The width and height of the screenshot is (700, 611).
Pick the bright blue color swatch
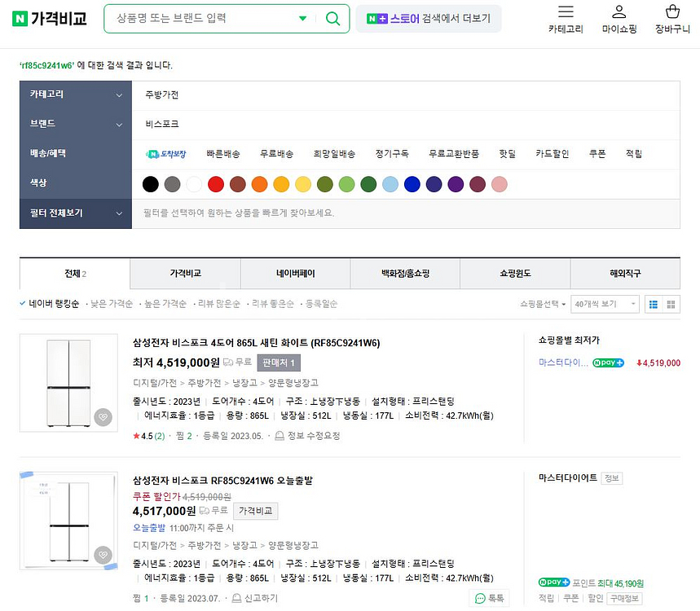click(x=412, y=184)
